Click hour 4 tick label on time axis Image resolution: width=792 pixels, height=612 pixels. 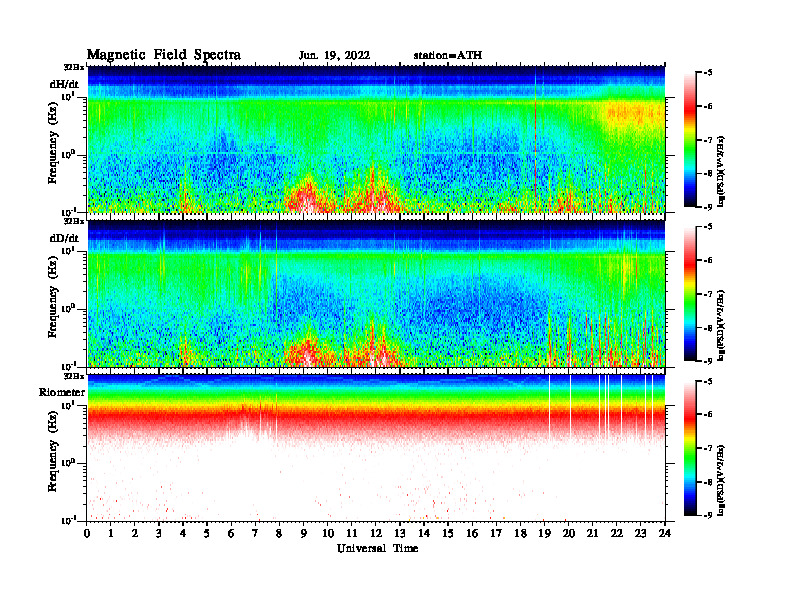tap(183, 533)
